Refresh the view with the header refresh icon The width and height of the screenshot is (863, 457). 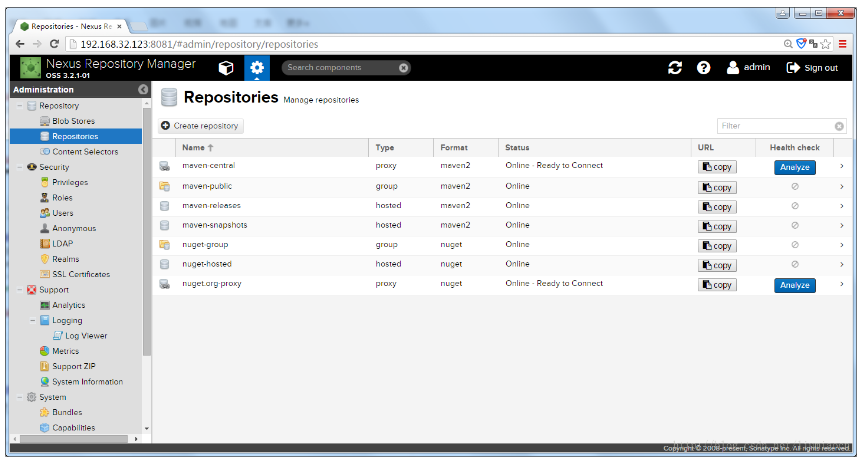(675, 68)
